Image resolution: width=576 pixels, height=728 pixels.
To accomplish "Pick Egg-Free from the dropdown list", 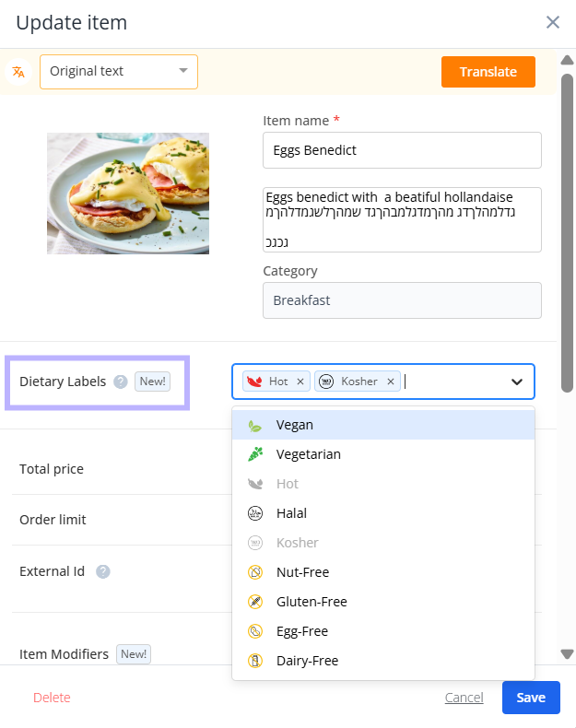I will [383, 631].
